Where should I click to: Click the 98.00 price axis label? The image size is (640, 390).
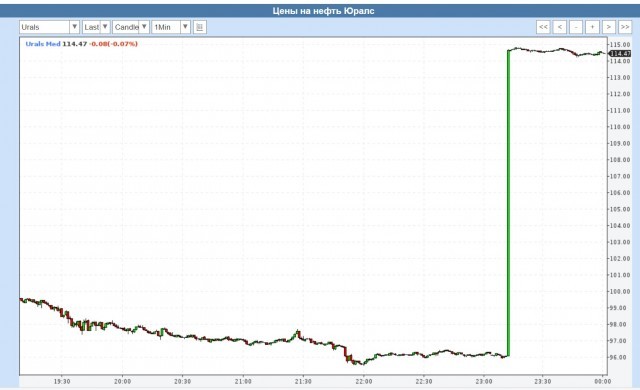[618, 324]
